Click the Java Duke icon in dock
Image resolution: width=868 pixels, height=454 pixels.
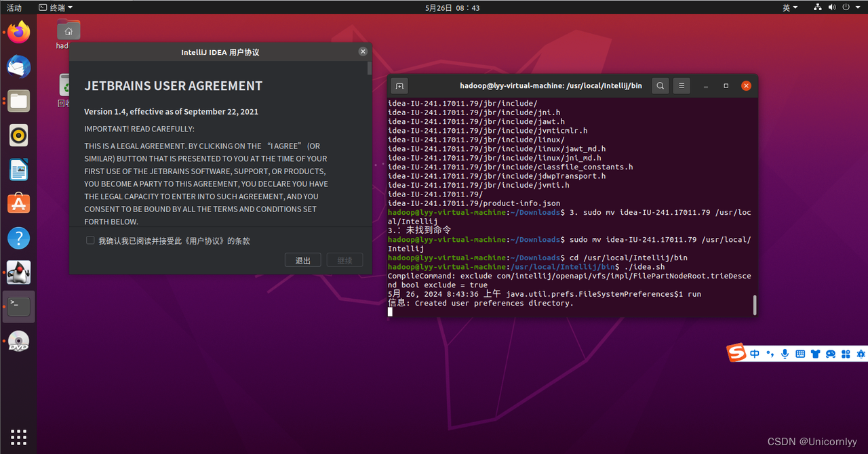point(19,272)
